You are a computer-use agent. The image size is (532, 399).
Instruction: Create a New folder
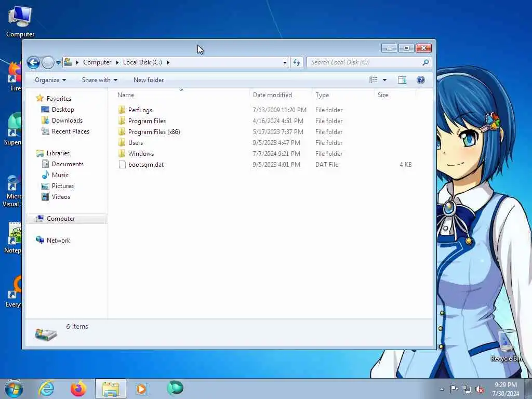pyautogui.click(x=149, y=80)
